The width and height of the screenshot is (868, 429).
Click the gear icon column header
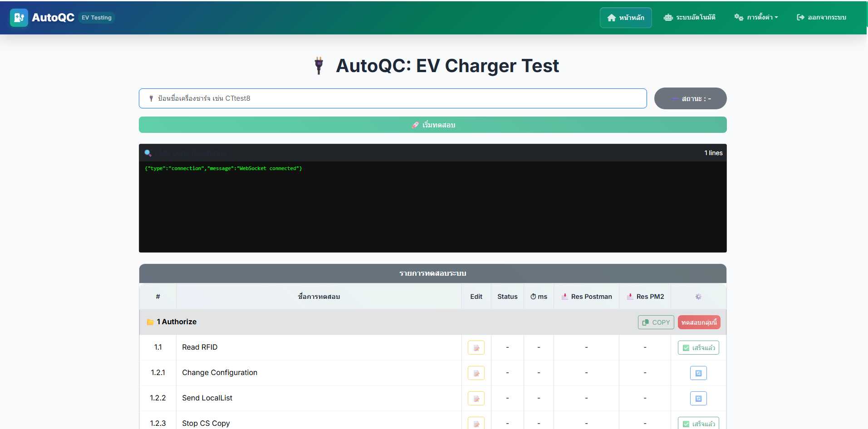tap(698, 297)
